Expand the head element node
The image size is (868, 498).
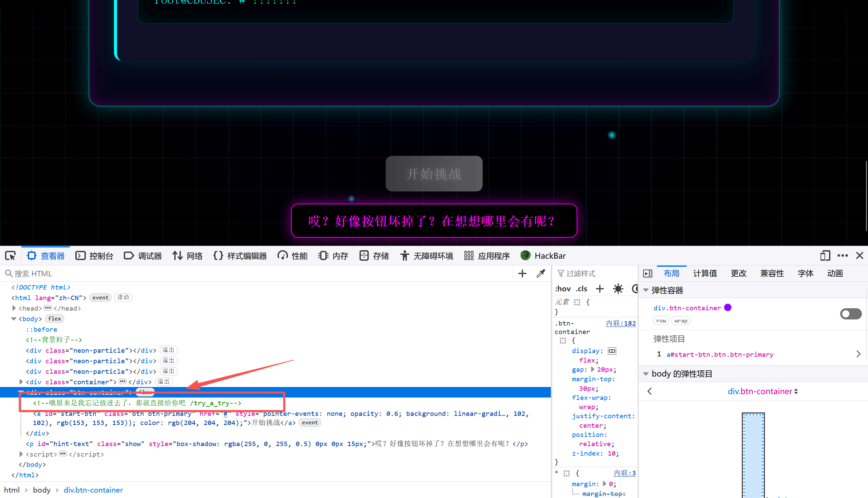pyautogui.click(x=14, y=308)
